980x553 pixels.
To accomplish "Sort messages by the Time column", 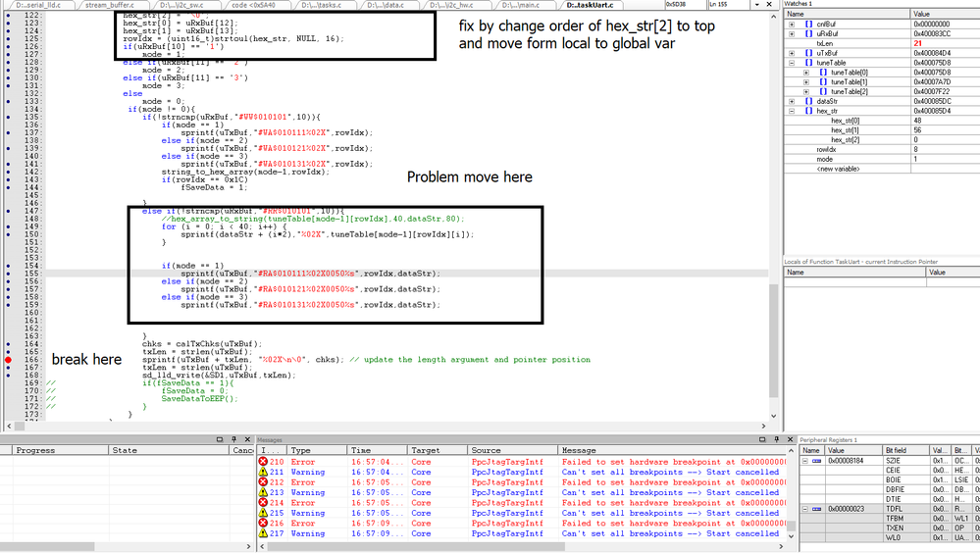I will pos(377,450).
